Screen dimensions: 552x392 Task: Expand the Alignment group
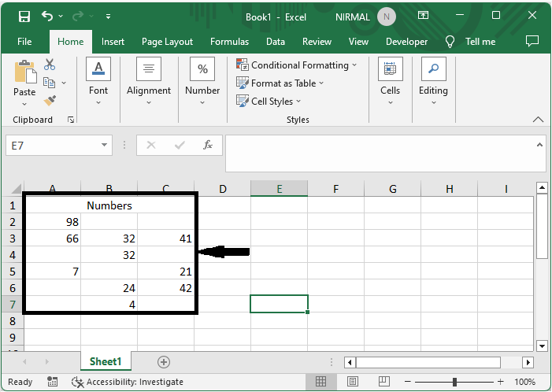point(149,82)
